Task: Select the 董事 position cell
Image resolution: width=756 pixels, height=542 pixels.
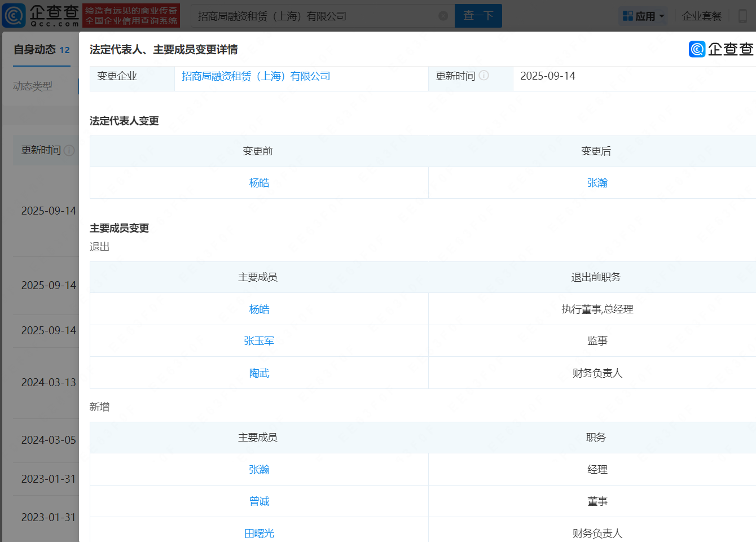Action: pyautogui.click(x=597, y=501)
